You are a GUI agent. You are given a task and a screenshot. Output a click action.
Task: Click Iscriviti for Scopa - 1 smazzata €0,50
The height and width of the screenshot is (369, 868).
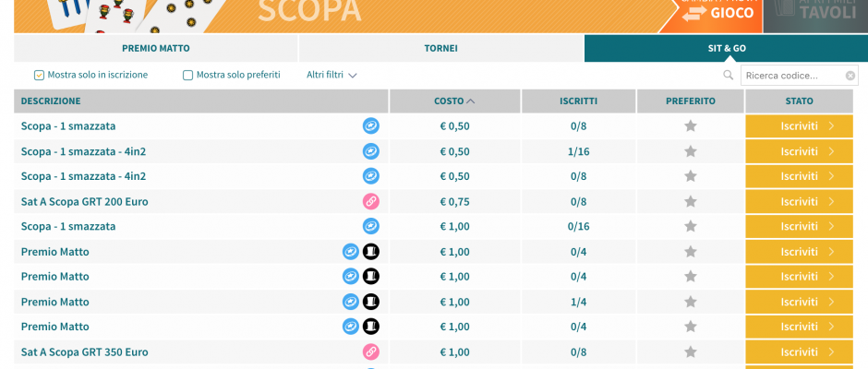(799, 126)
